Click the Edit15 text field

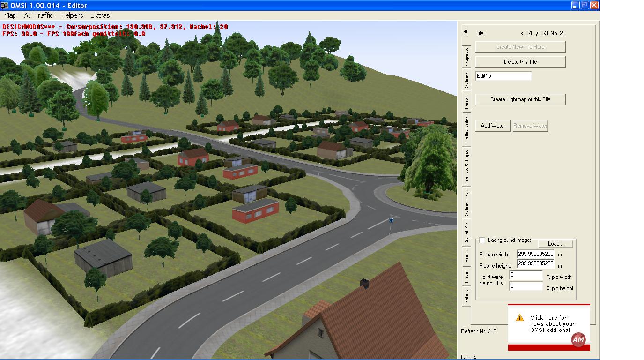503,76
